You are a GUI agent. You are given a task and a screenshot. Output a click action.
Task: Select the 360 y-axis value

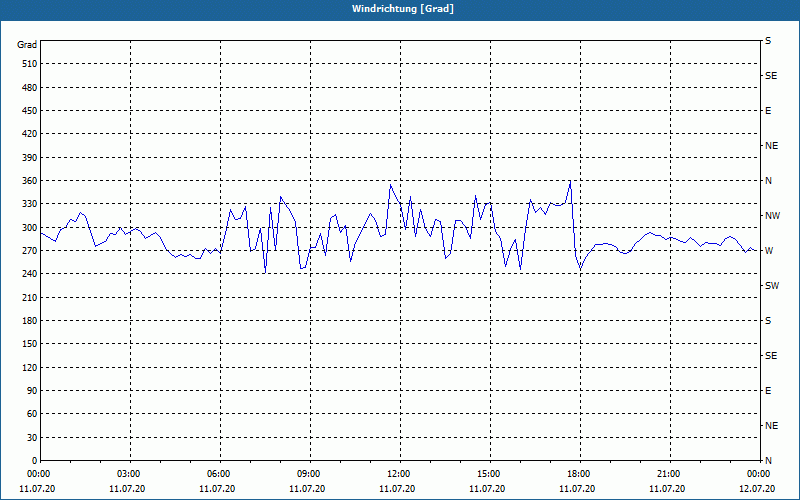pos(30,181)
